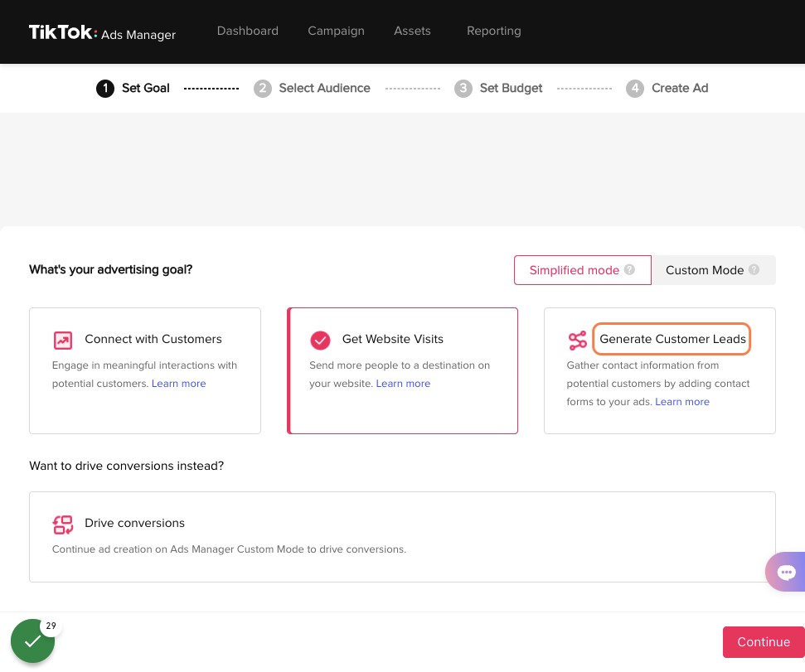This screenshot has height=672, width=805.
Task: Click the Continue button
Action: [x=764, y=641]
